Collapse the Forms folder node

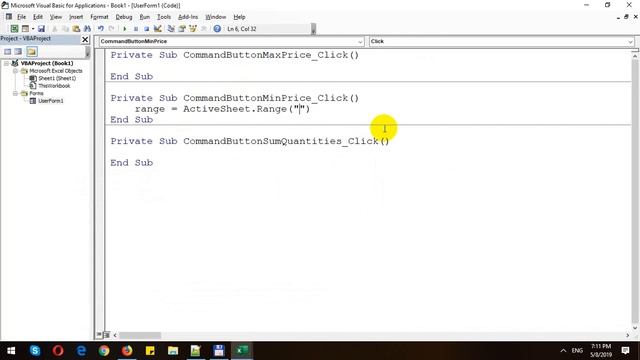click(x=16, y=93)
